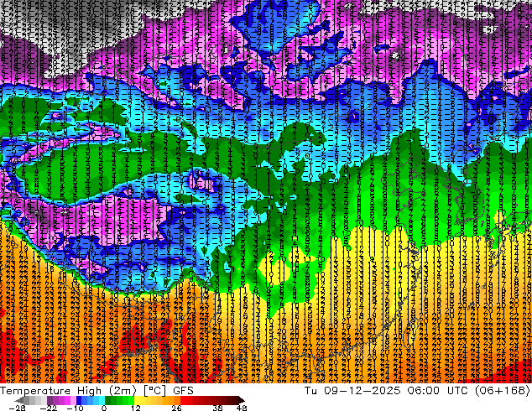Click the '-22' legend value

[49, 408]
